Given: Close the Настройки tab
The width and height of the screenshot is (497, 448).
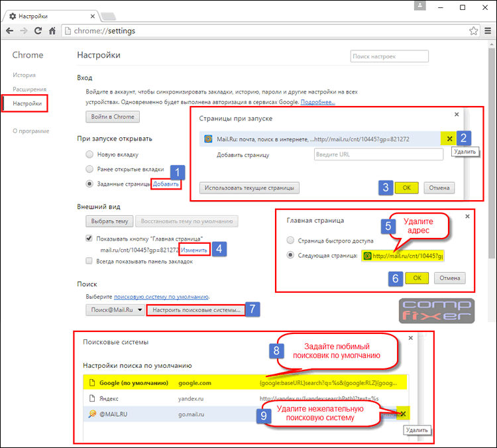Looking at the screenshot, I should coord(93,16).
